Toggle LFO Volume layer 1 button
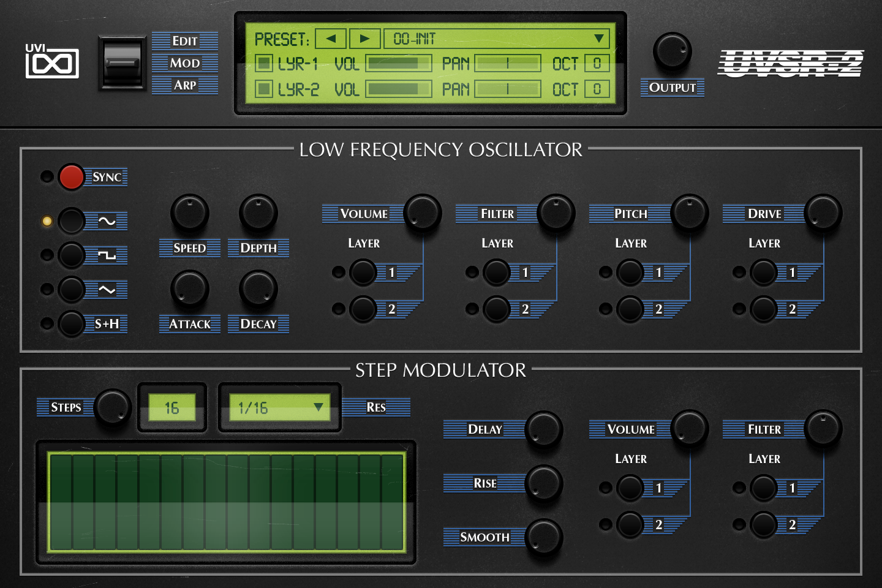Screen dimensions: 882x588 pyautogui.click(x=363, y=273)
